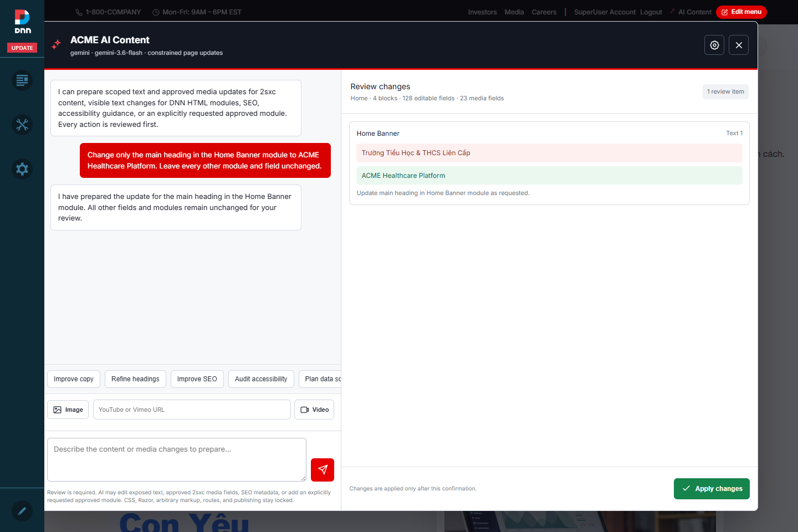Click the clock icon next to business hours
This screenshot has height=532, width=798.
pos(156,12)
